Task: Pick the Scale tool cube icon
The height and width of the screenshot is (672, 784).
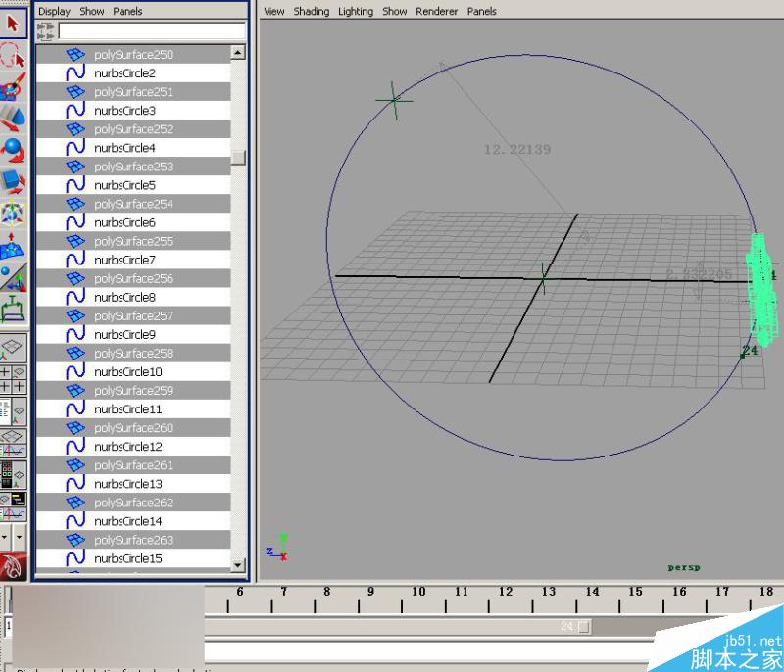Action: 13,181
